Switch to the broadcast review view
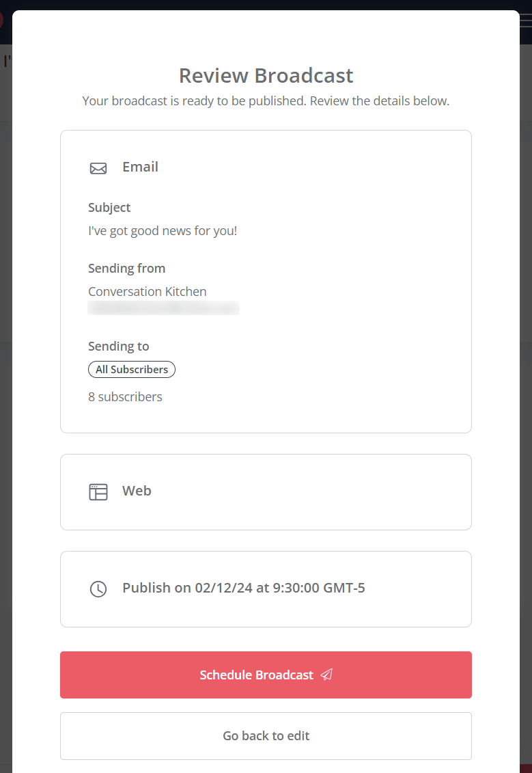The width and height of the screenshot is (532, 773). click(x=266, y=75)
